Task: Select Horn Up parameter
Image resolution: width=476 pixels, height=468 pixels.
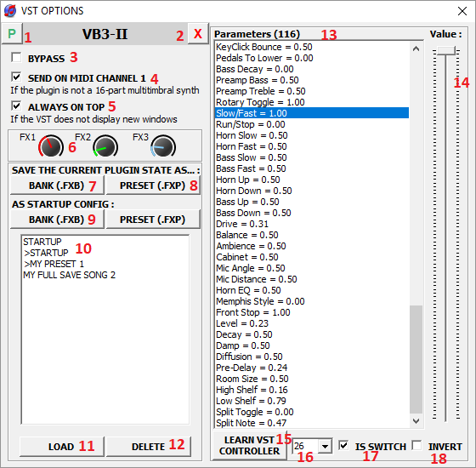Action: point(312,180)
